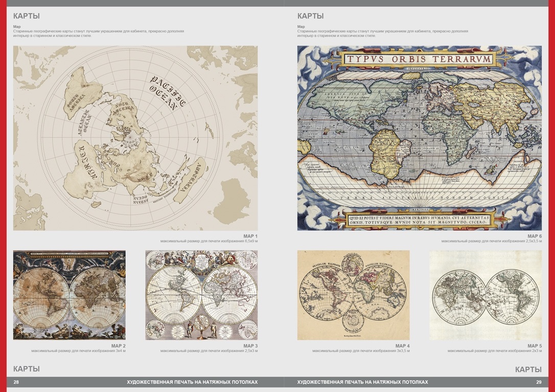Click the MAP 3 caption label
Image resolution: width=555 pixels, height=392 pixels.
click(250, 346)
